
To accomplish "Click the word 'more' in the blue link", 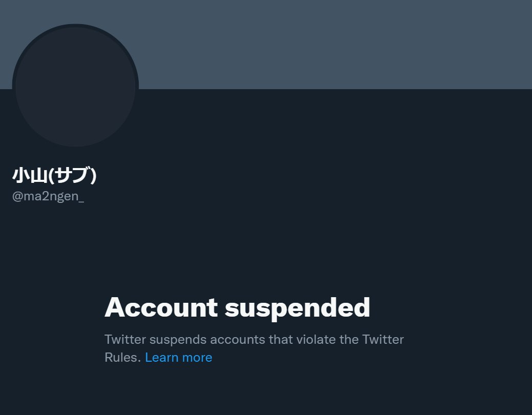I will click(x=197, y=358).
